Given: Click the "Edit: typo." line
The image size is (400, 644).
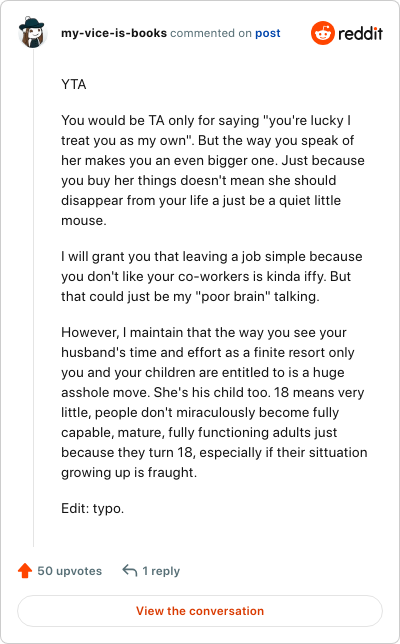Looking at the screenshot, I should click(92, 508).
